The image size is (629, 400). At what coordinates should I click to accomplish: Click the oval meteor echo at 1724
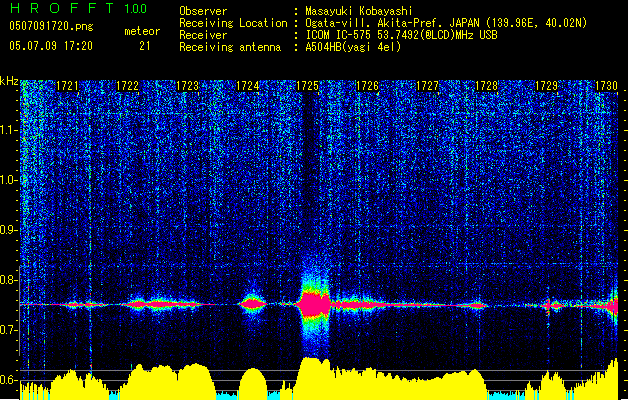(x=253, y=303)
